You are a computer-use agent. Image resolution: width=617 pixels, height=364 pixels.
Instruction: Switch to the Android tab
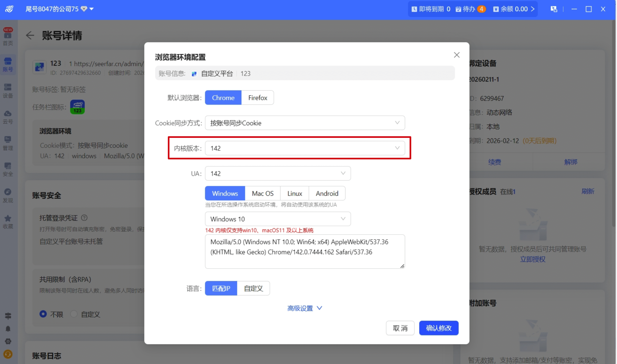(327, 193)
